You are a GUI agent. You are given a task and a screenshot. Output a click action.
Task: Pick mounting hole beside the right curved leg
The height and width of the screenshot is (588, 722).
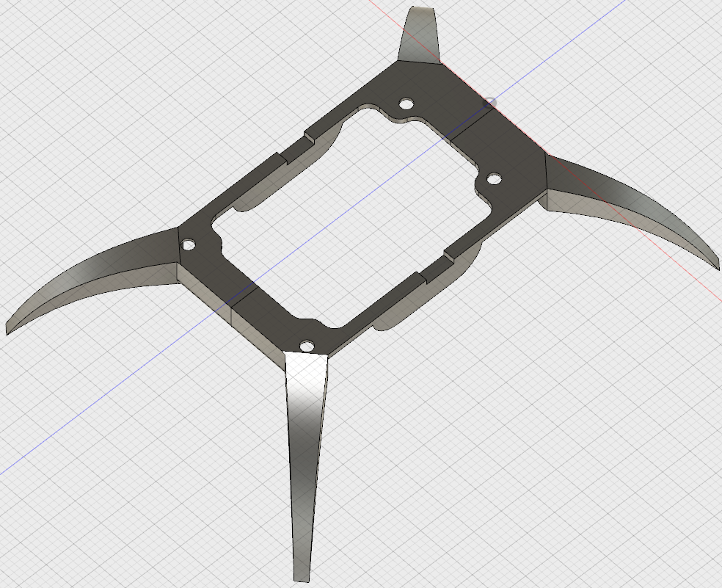tap(494, 179)
